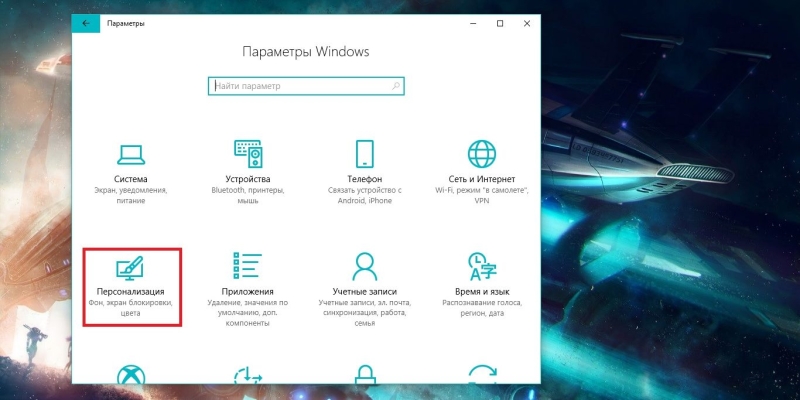The image size is (800, 400).
Task: Open the Personalization monitor and brush icon
Action: point(131,268)
